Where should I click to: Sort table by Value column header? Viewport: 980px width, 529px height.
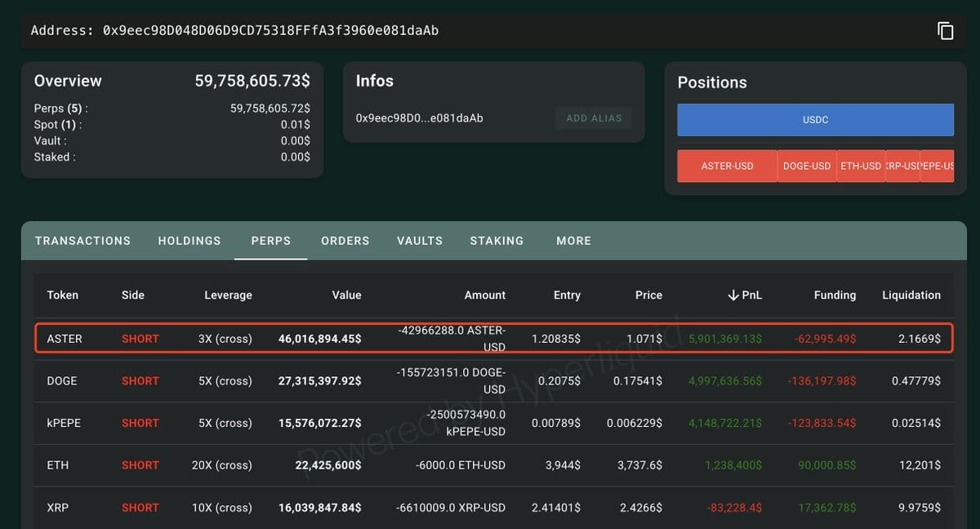point(346,296)
